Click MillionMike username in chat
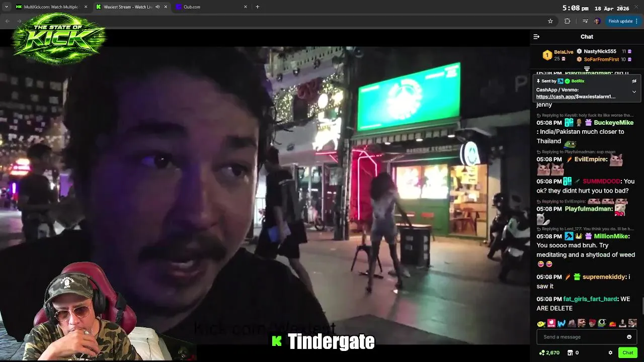 coord(611,236)
